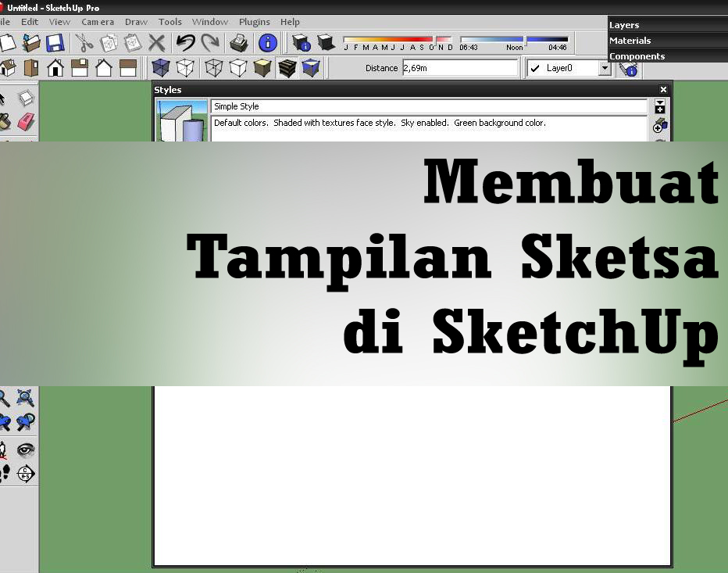Select the Iso view house icon
The height and width of the screenshot is (573, 728).
click(9, 68)
